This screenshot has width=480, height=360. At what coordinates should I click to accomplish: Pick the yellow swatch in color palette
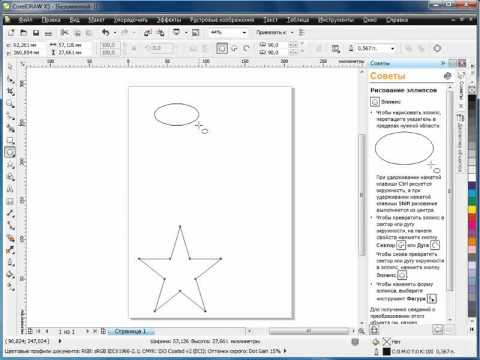(x=472, y=209)
